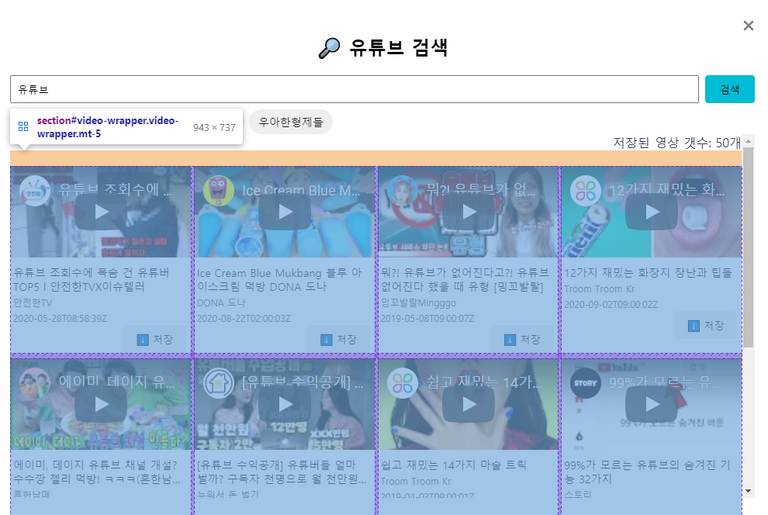The image size is (768, 515).
Task: Open STORY channel avatar icon
Action: coord(585,383)
